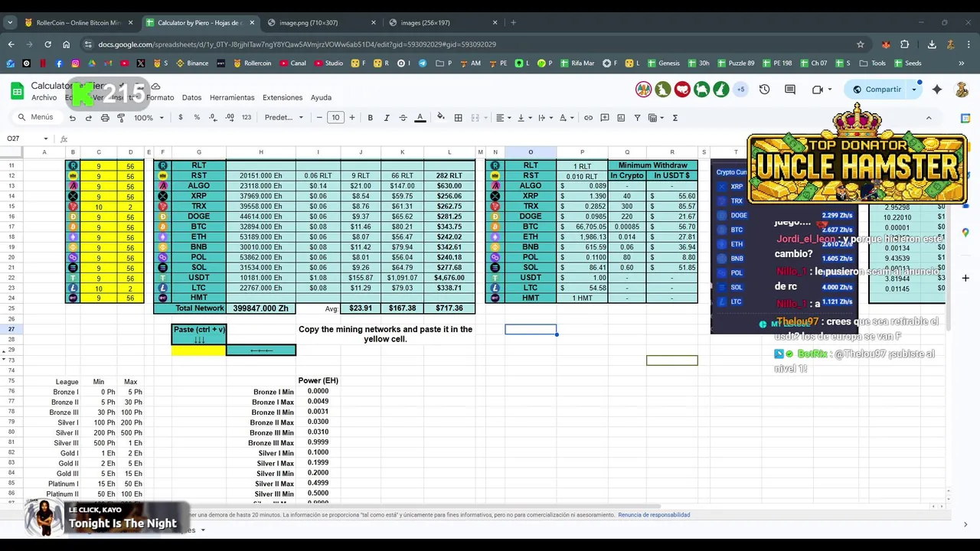The height and width of the screenshot is (551, 980).
Task: Open text rotation dropdown
Action: click(x=566, y=118)
